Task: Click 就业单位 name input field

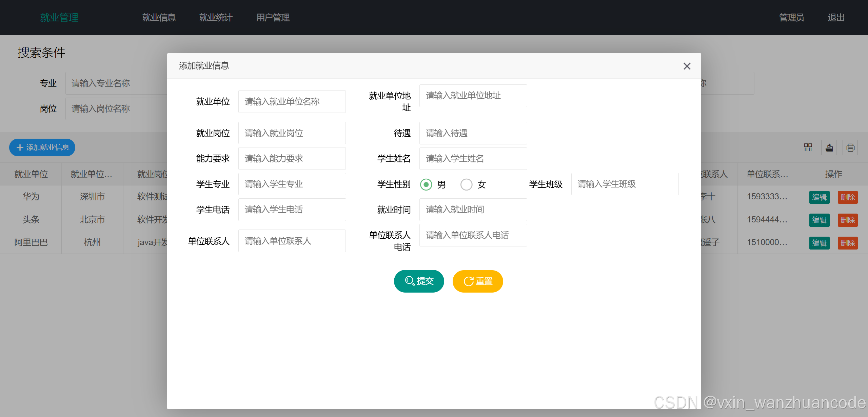Action: point(292,101)
